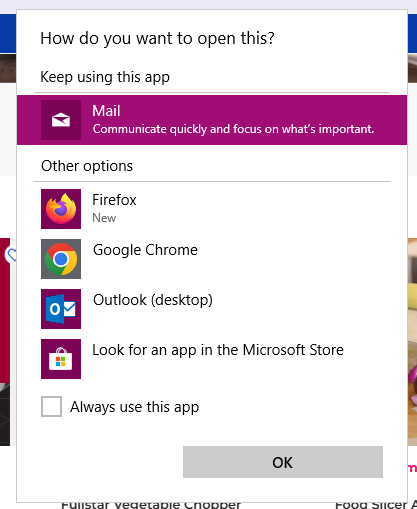The image size is (417, 509).
Task: Click the 'Other options' section heading
Action: pyautogui.click(x=87, y=166)
